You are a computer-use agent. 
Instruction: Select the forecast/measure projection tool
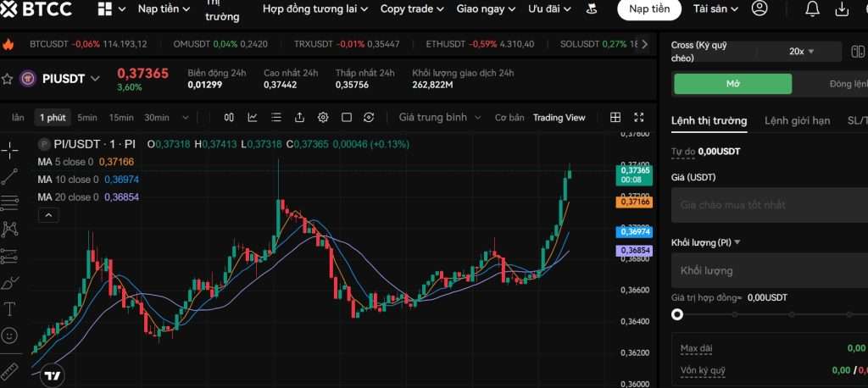click(x=9, y=257)
